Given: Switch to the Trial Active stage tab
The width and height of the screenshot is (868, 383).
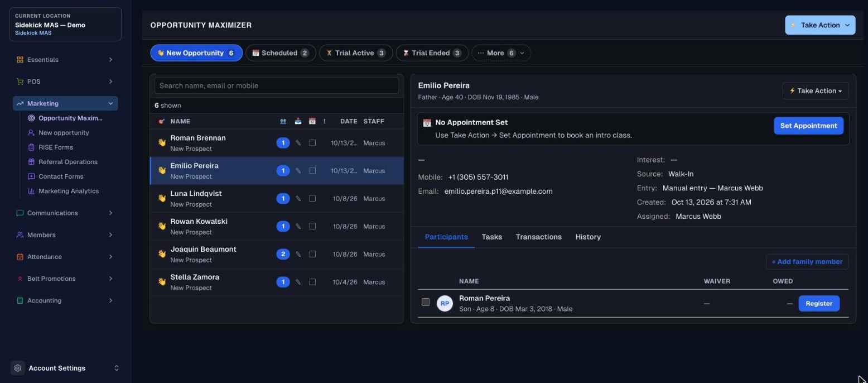Looking at the screenshot, I should click(x=356, y=53).
